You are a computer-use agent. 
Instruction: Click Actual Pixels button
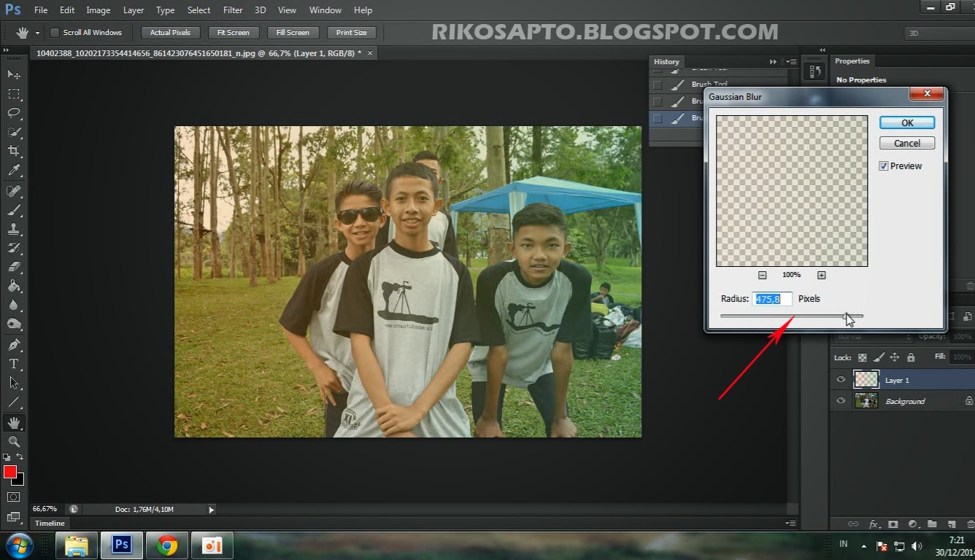170,33
